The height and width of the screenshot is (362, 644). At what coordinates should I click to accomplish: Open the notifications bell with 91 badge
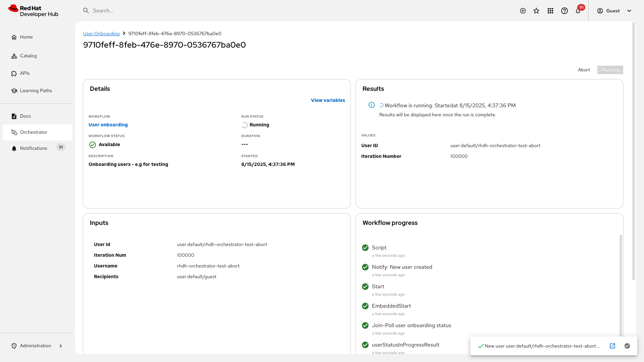578,11
